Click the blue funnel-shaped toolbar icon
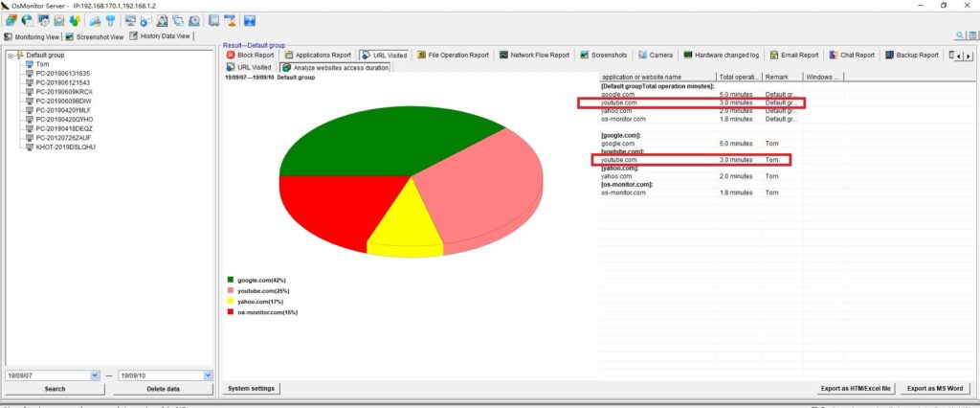Screen dimensions: 980x408 110,21
